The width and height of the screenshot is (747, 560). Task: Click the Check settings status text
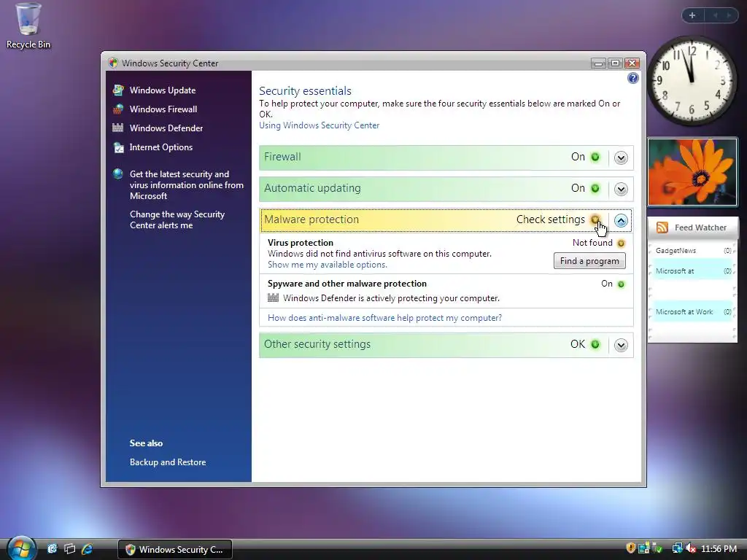tap(550, 219)
